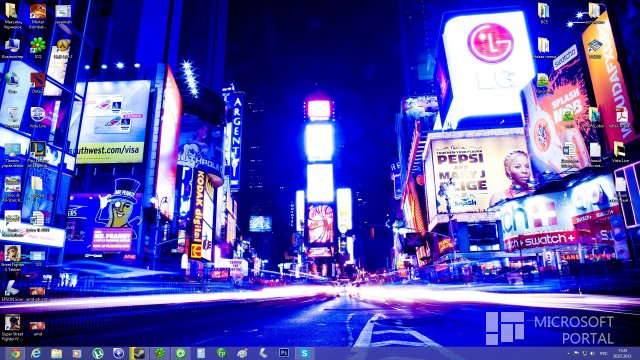Screen dimensions: 640x360
Task: Select the blank text document on right desktop
Action: pos(595,155)
